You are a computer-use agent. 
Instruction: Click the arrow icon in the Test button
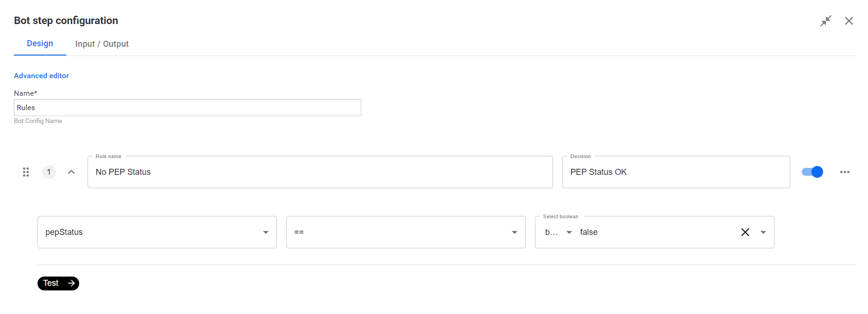[71, 283]
